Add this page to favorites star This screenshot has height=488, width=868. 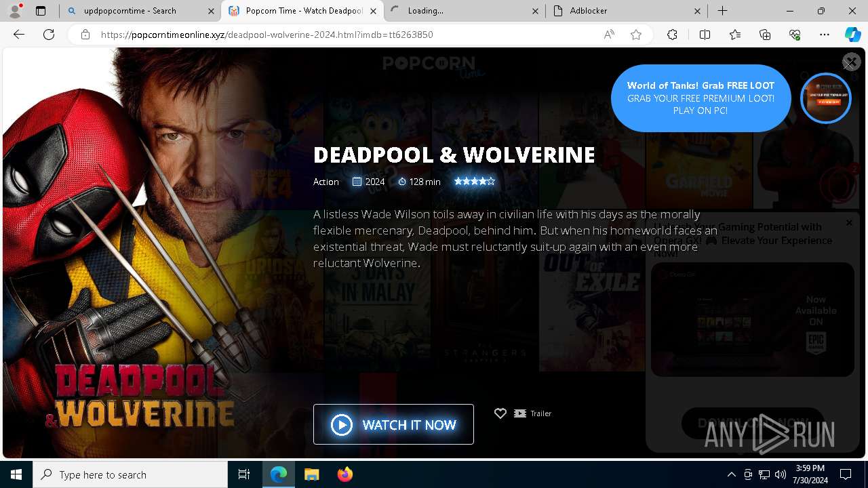(x=636, y=35)
